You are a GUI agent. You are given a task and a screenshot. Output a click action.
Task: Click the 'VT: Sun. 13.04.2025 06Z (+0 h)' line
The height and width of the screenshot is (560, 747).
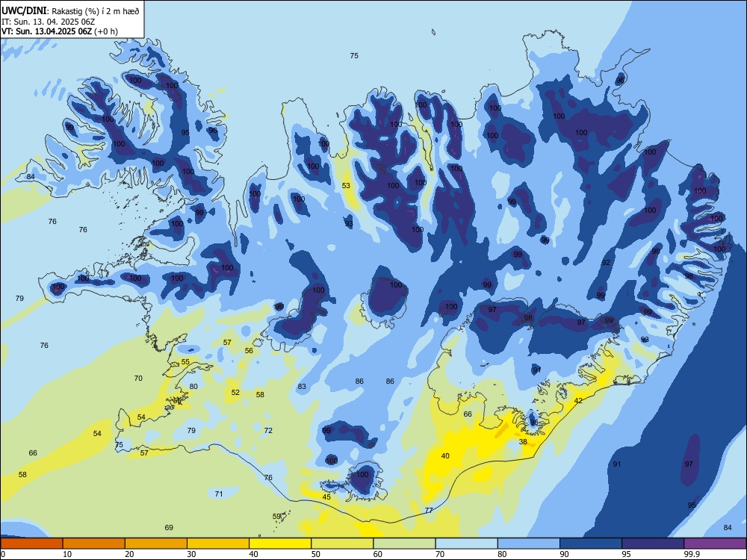click(60, 31)
